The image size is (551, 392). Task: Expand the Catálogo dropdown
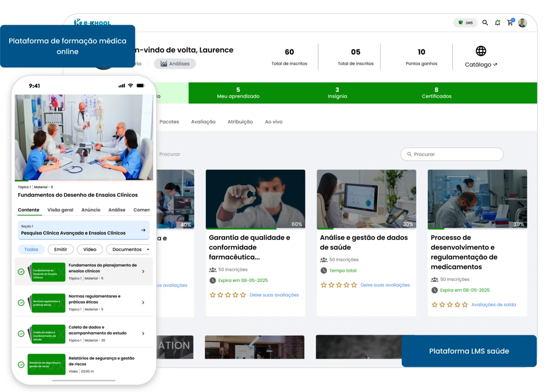(x=481, y=64)
